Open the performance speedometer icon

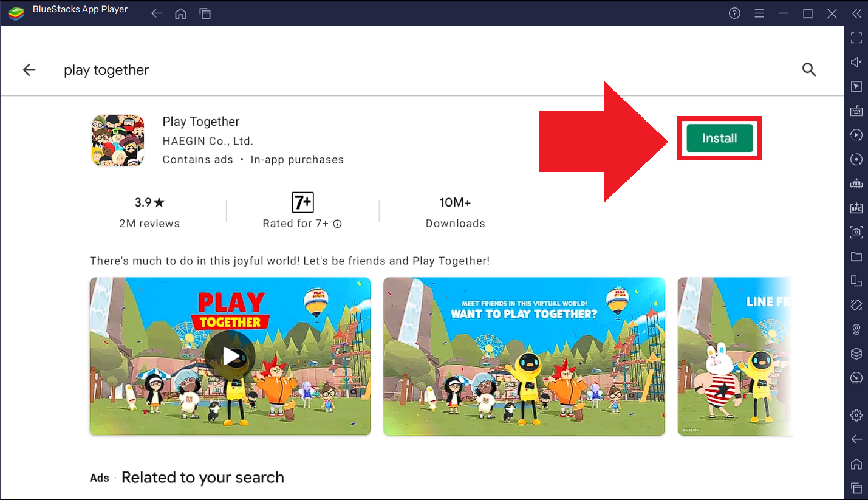[856, 378]
